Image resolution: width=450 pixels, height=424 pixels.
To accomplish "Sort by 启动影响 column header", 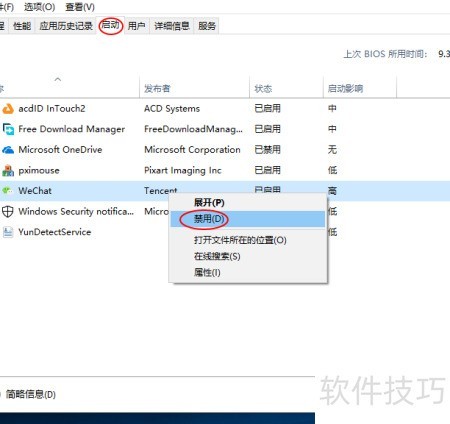I will [345, 89].
